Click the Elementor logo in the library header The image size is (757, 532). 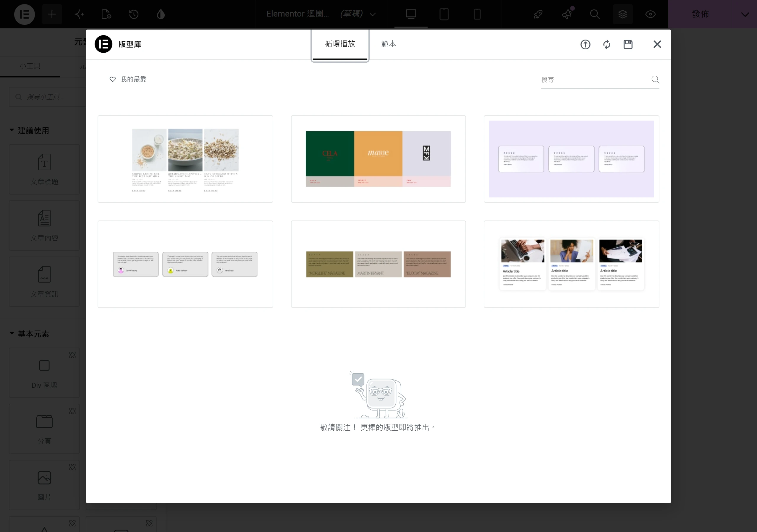coord(103,44)
